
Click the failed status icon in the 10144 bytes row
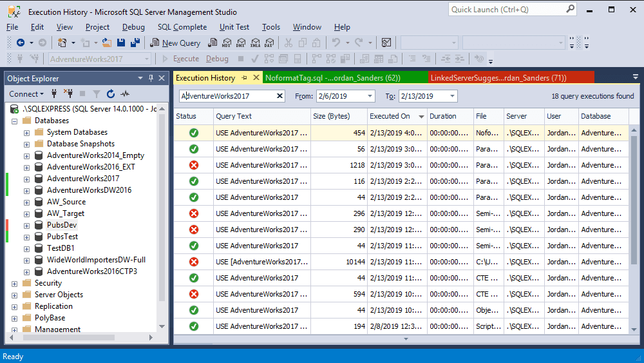194,262
